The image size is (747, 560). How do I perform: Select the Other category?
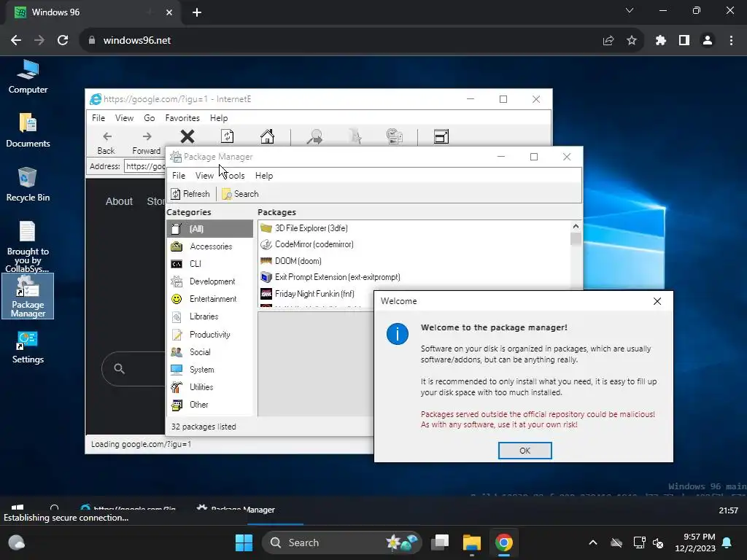[x=209, y=405]
